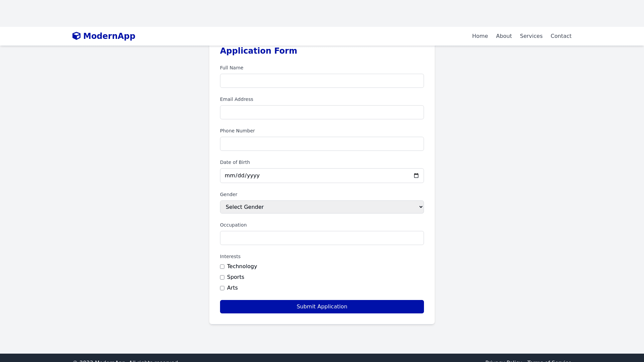Open the Contact navigation link
Viewport: 644px width, 362px height.
click(x=561, y=36)
